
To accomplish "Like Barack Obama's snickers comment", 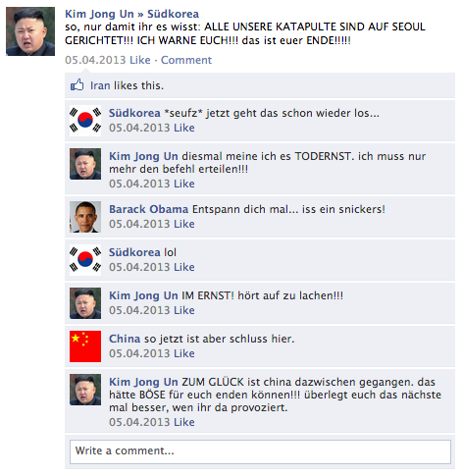I will click(184, 224).
